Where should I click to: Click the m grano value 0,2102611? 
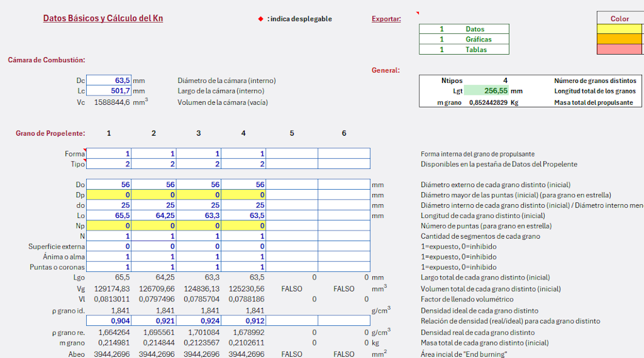point(247,342)
